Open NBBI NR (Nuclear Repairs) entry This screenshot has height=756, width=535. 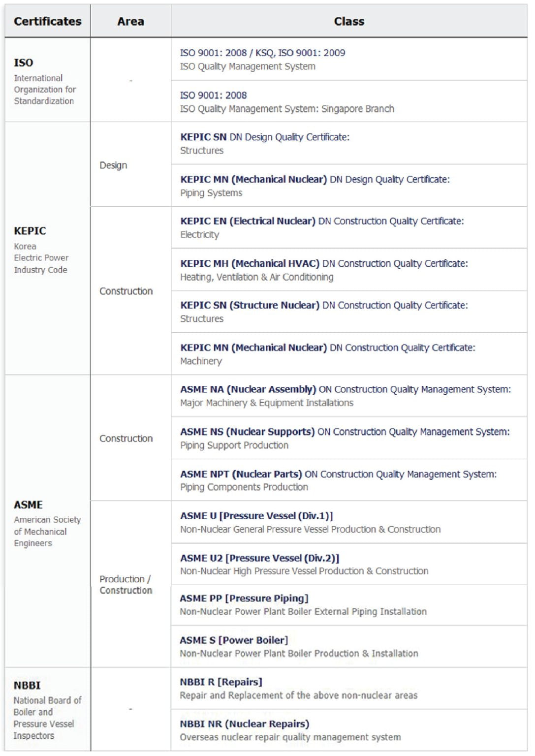click(244, 724)
